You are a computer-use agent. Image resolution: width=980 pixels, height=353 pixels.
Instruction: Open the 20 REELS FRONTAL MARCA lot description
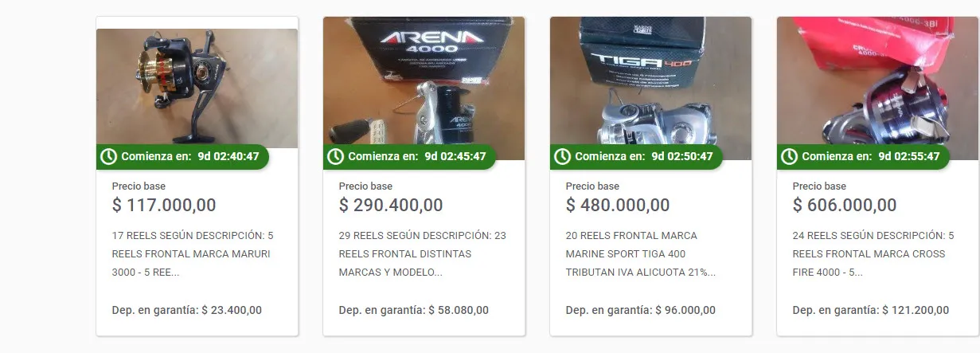click(641, 253)
